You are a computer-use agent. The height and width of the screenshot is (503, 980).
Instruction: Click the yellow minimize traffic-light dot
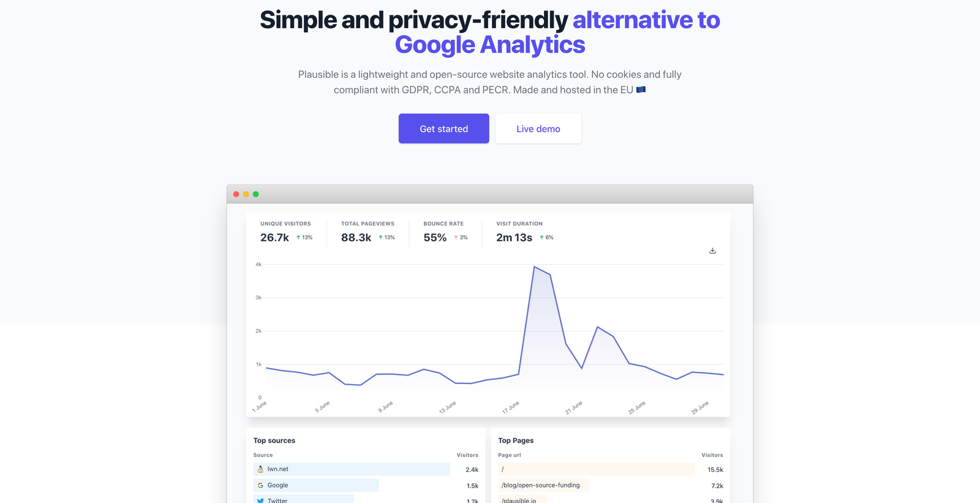(x=246, y=194)
